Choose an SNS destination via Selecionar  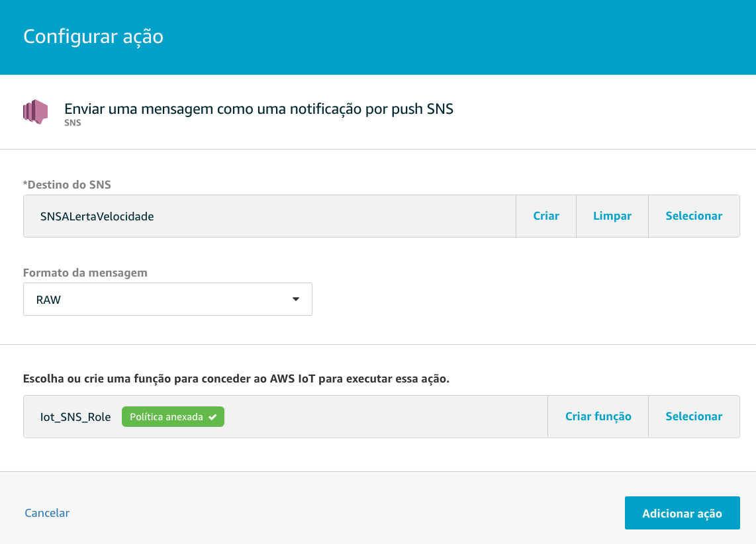694,216
